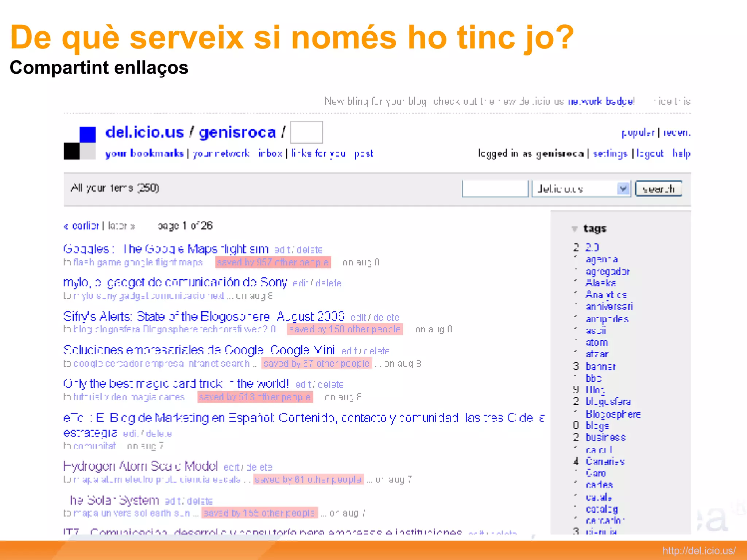Select the atom tag

[x=597, y=343]
